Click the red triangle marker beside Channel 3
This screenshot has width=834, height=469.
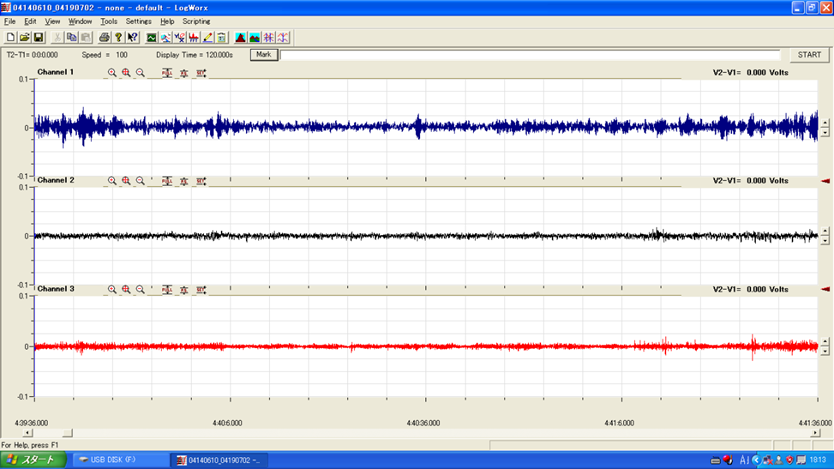coord(824,289)
